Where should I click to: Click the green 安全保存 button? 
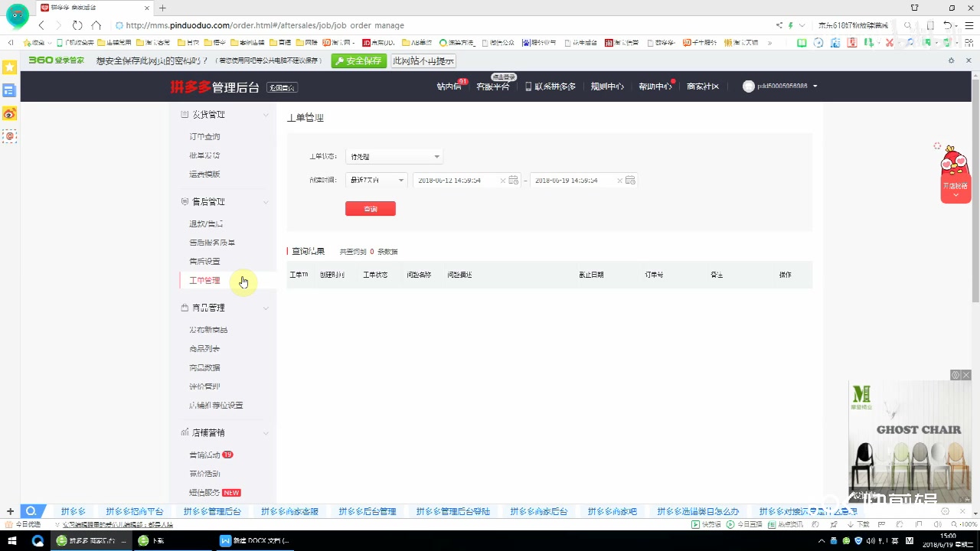coord(359,60)
